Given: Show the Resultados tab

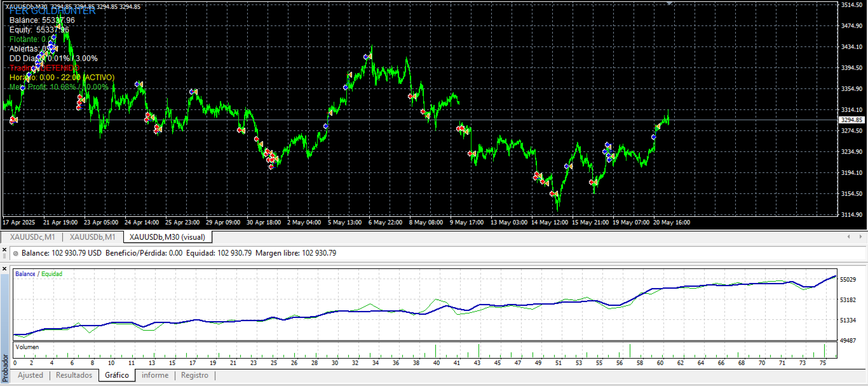Looking at the screenshot, I should (x=74, y=375).
